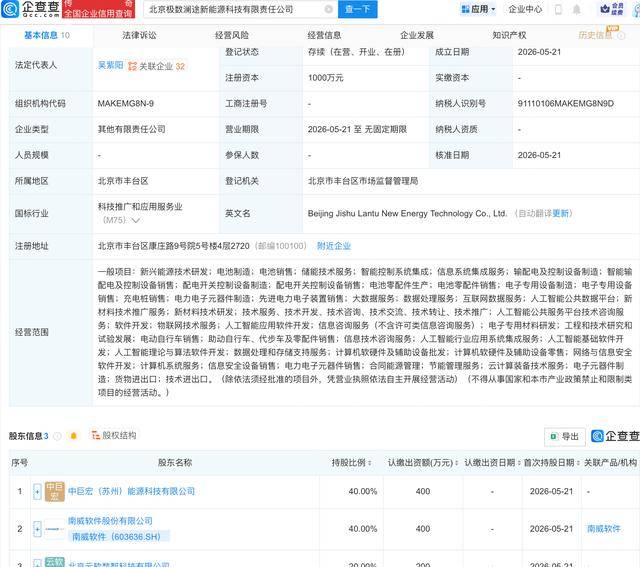The height and width of the screenshot is (567, 640).
Task: Open legal representative 吴紫阳 profile
Action: click(111, 65)
